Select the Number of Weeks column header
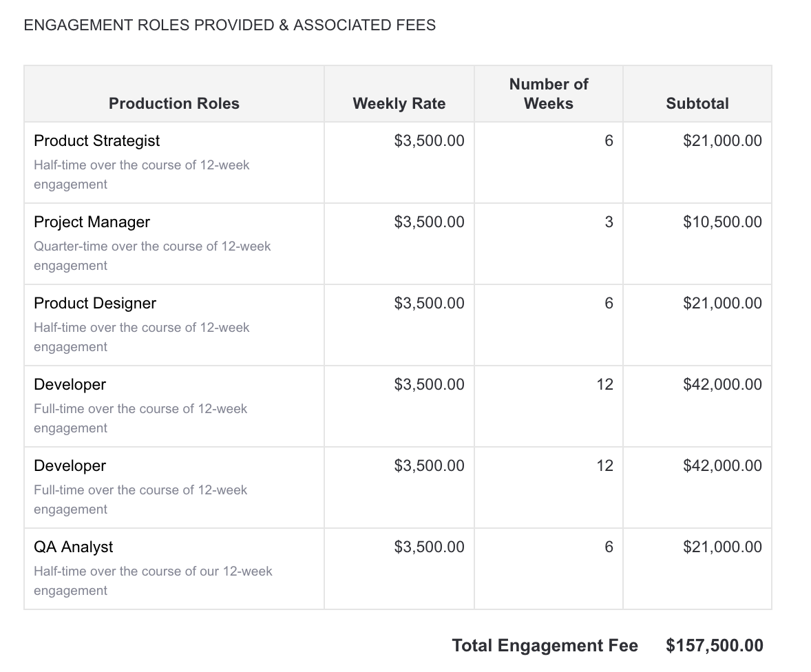 (549, 94)
